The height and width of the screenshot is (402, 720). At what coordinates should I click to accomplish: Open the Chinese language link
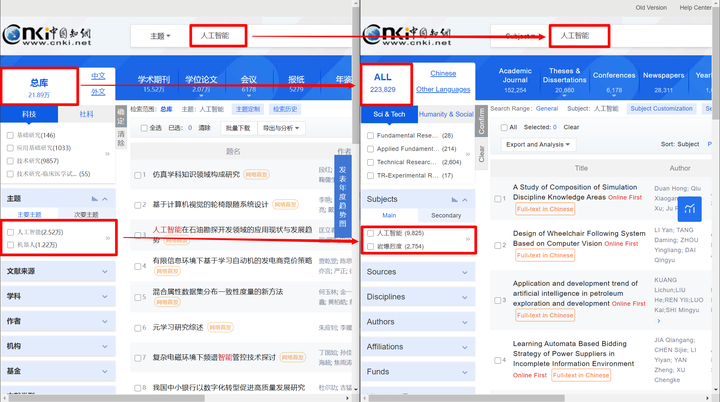443,74
